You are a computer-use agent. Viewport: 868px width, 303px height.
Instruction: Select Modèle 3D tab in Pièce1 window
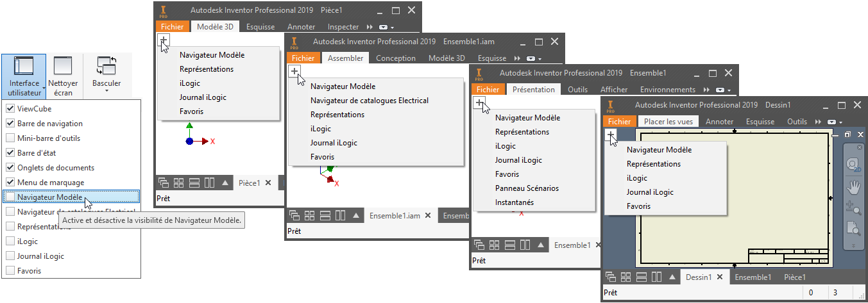point(215,27)
